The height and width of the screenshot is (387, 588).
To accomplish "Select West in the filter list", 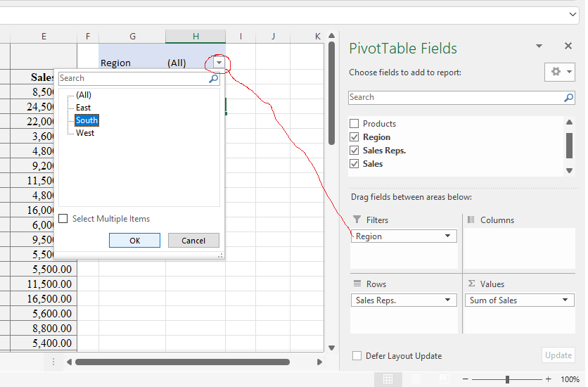I will [85, 133].
